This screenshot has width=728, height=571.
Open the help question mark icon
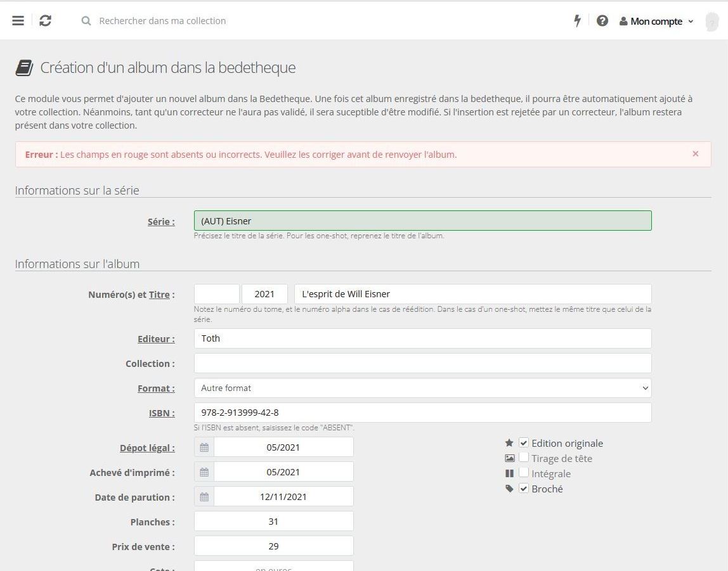click(602, 21)
